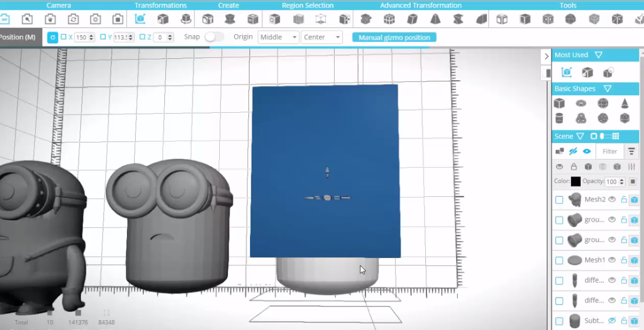The image size is (644, 330).
Task: Check the Y axis checkbox
Action: pyautogui.click(x=103, y=37)
